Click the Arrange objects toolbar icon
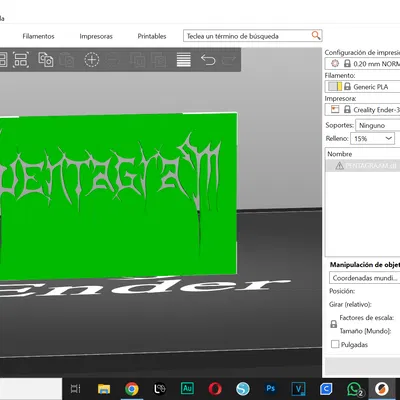 (x=21, y=60)
